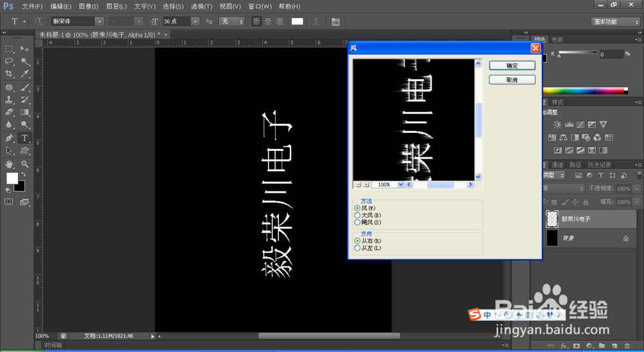Select the Eraser tool
This screenshot has height=352, width=644.
coord(9,112)
